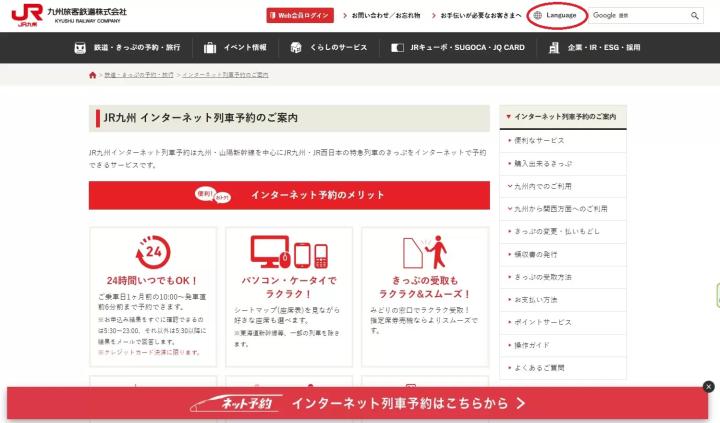Viewport: 720px width, 423px height.
Task: Open the くらしのサービス menu
Action: (328, 47)
